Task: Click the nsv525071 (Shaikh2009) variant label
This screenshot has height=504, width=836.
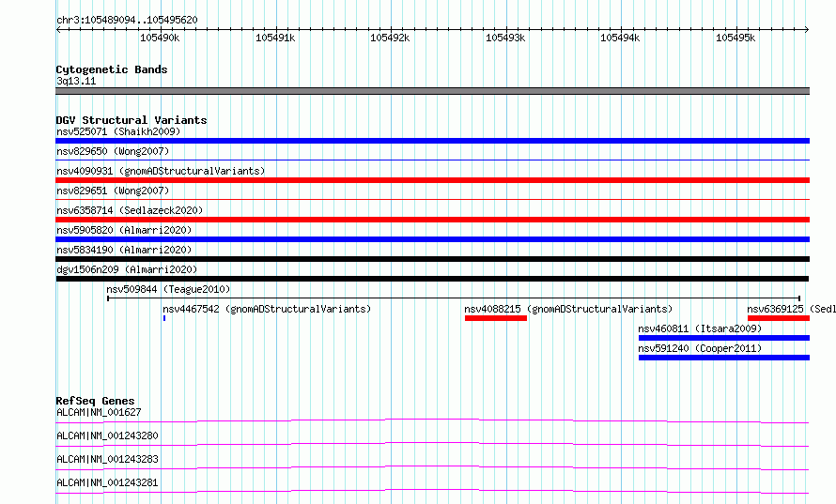Action: tap(118, 131)
